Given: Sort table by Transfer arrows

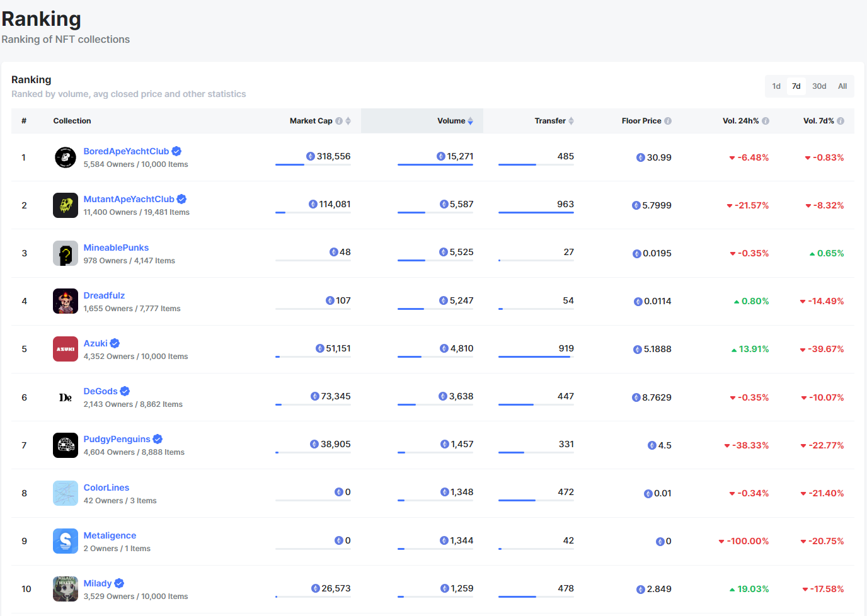Looking at the screenshot, I should pyautogui.click(x=571, y=121).
